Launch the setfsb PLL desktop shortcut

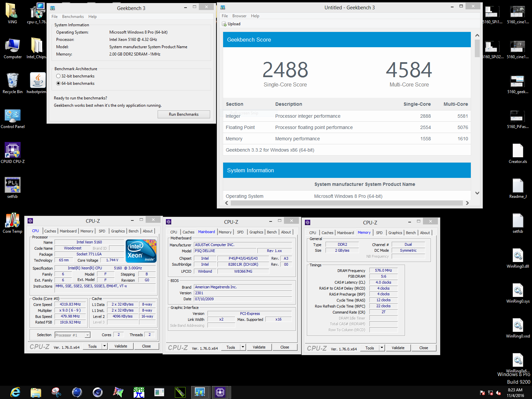13,188
